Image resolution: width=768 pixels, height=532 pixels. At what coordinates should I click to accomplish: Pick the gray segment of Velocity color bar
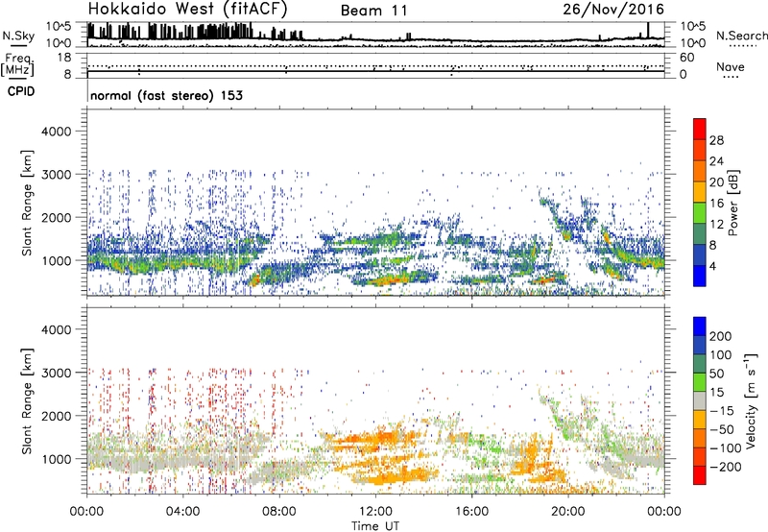(700, 400)
